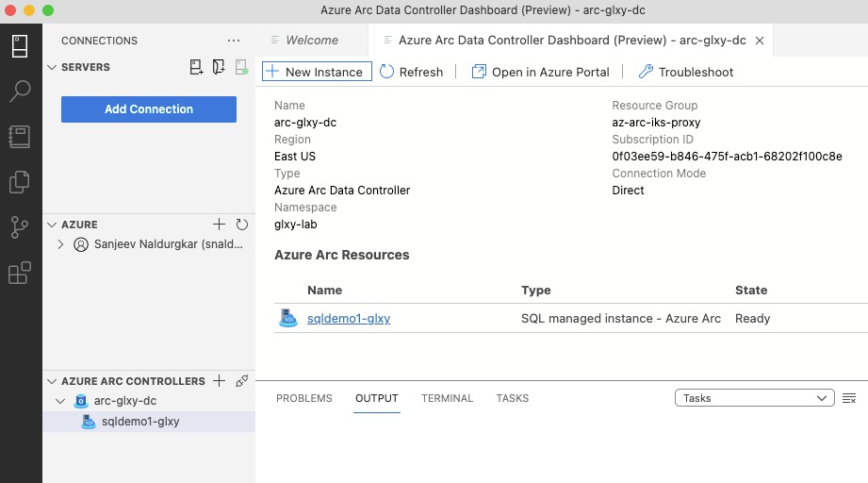Image resolution: width=868 pixels, height=483 pixels.
Task: Click the Name column header
Action: [324, 291]
